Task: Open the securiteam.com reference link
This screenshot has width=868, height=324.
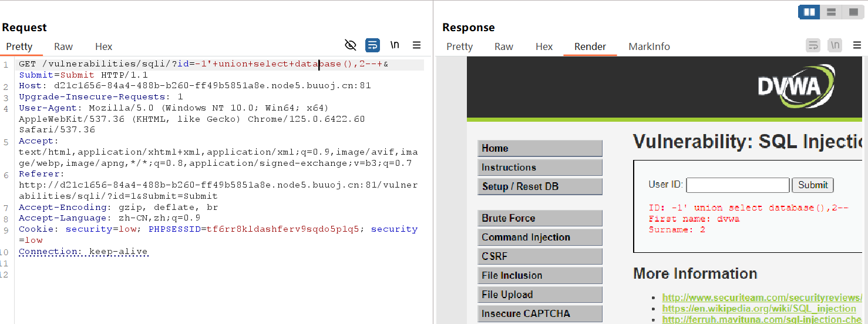Action: 762,298
